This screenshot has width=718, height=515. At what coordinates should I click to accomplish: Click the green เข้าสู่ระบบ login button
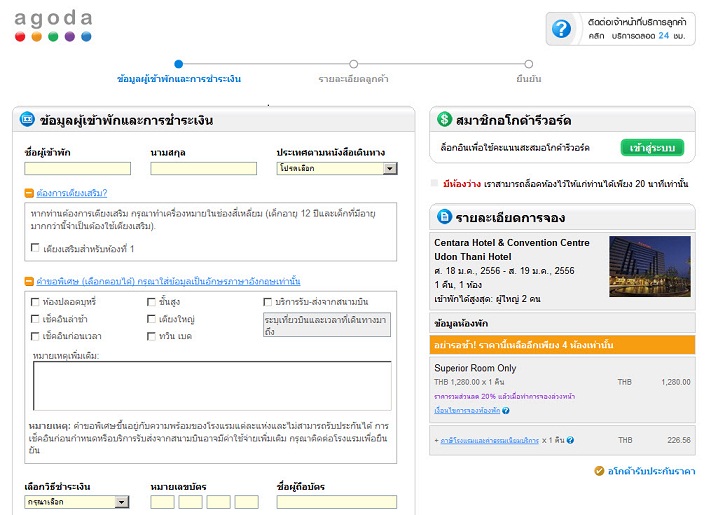[x=652, y=147]
